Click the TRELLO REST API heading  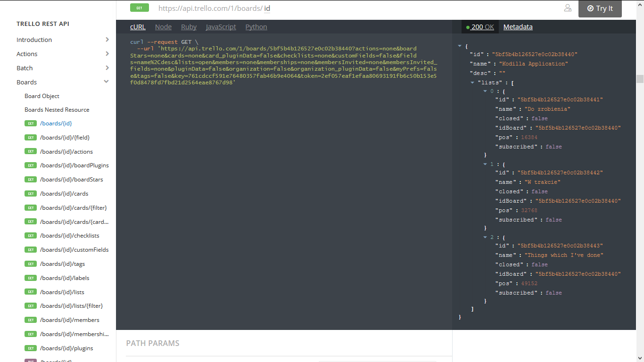pyautogui.click(x=43, y=24)
